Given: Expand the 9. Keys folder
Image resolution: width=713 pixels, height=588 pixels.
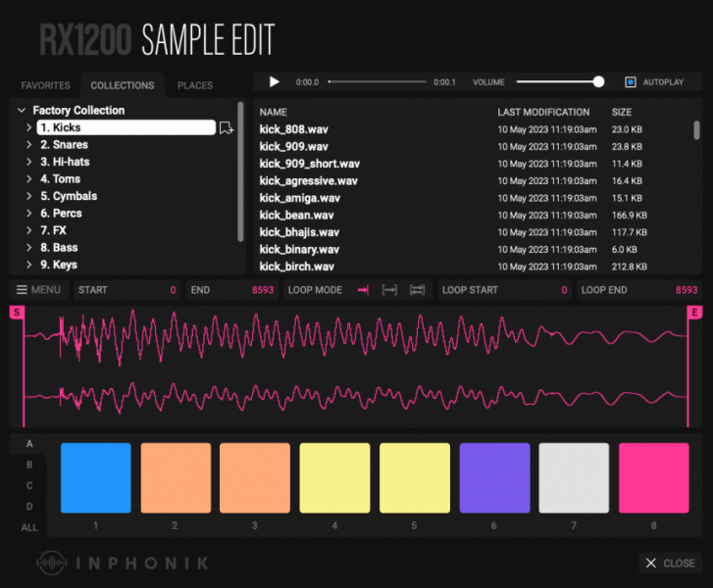Looking at the screenshot, I should tap(29, 265).
